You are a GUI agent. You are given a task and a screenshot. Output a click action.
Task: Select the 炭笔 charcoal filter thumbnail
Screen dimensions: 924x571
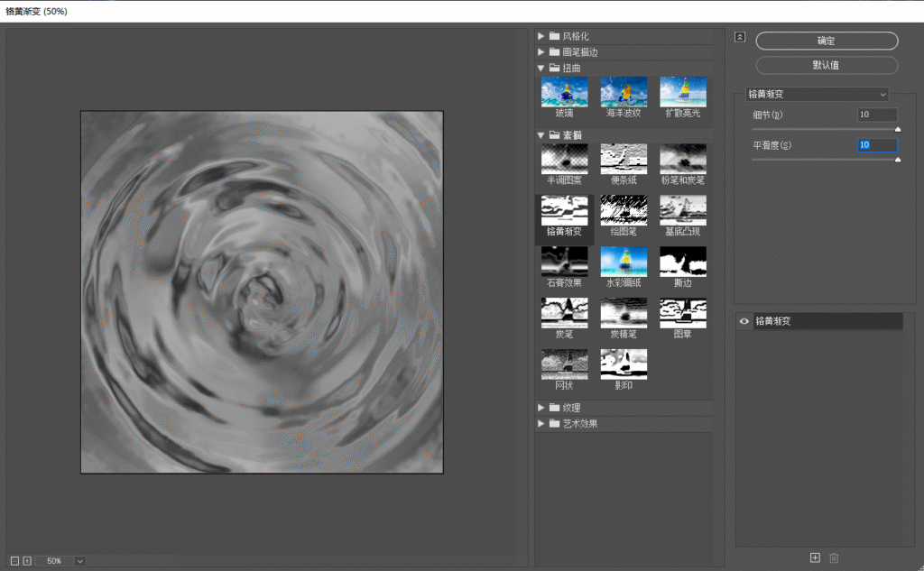564,313
